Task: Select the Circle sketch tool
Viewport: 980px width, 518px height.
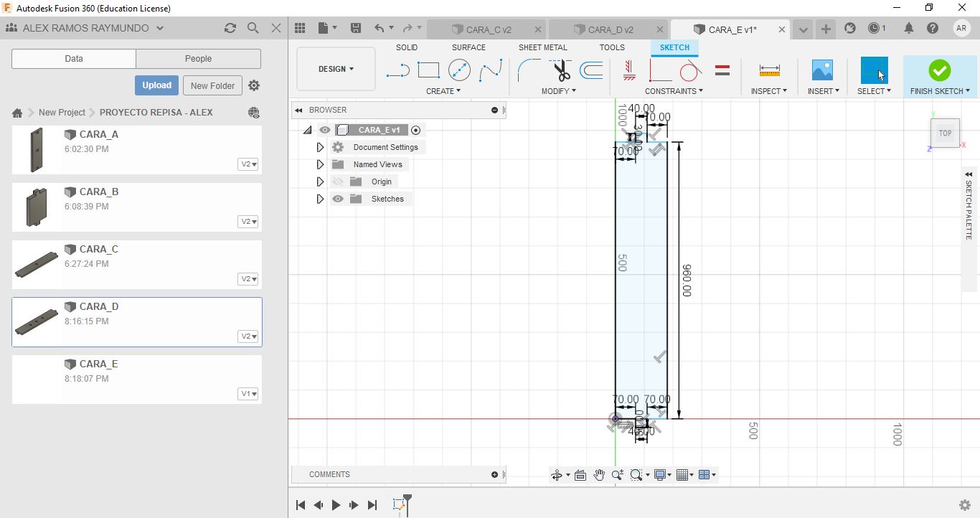Action: [459, 70]
